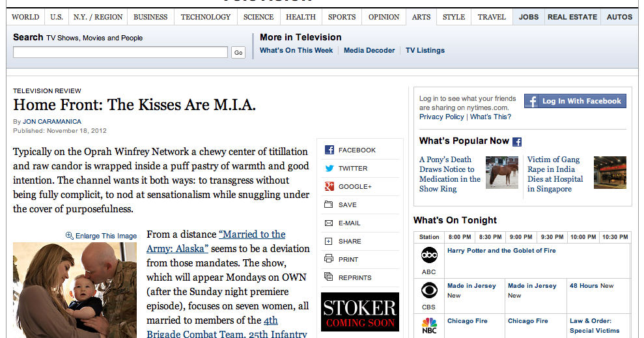644x338 pixels.
Task: Click the soldier family article photo
Action: click(75, 290)
